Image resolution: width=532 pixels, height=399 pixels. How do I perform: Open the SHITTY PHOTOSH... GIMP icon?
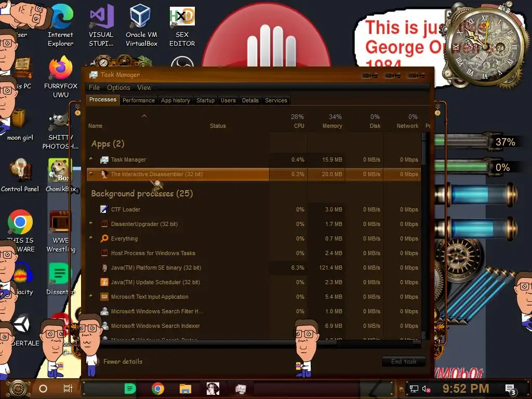coord(60,131)
